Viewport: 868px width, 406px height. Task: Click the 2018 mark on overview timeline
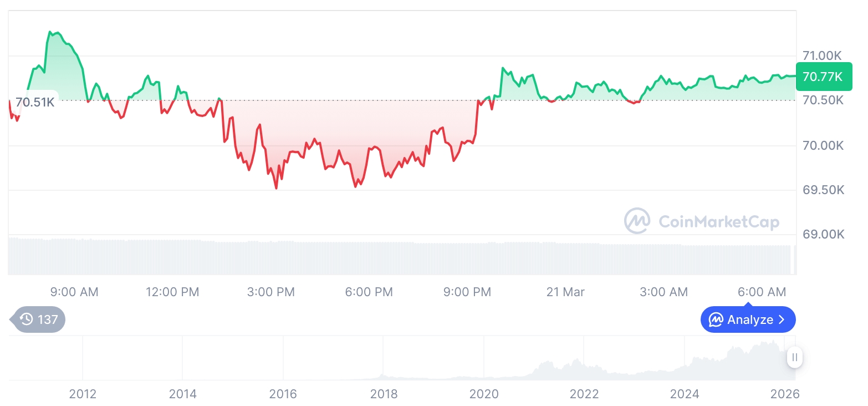pos(384,394)
